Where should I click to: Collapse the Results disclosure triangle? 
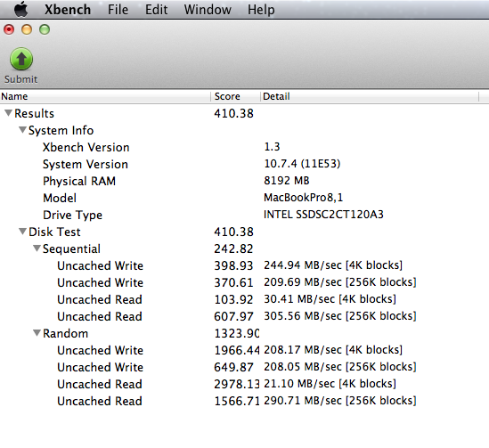pyautogui.click(x=8, y=113)
